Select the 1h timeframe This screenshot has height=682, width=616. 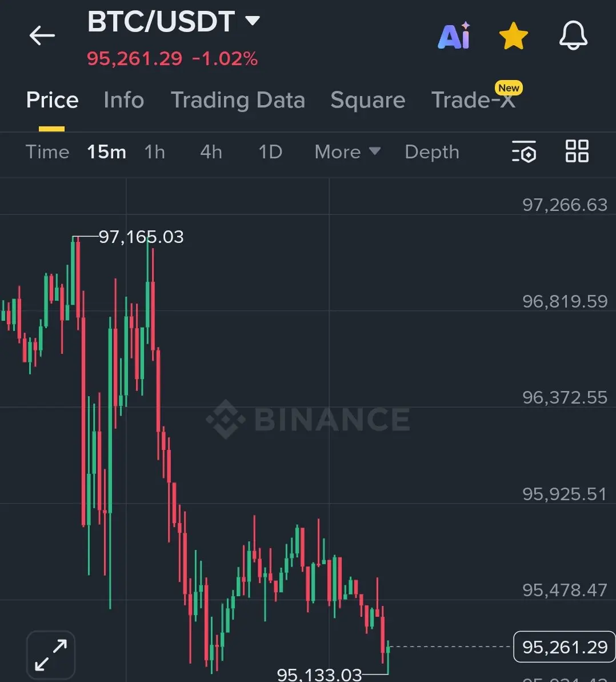coord(155,152)
